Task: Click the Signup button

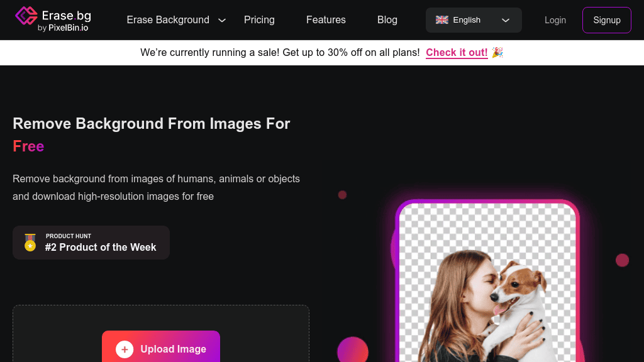Action: (x=606, y=19)
